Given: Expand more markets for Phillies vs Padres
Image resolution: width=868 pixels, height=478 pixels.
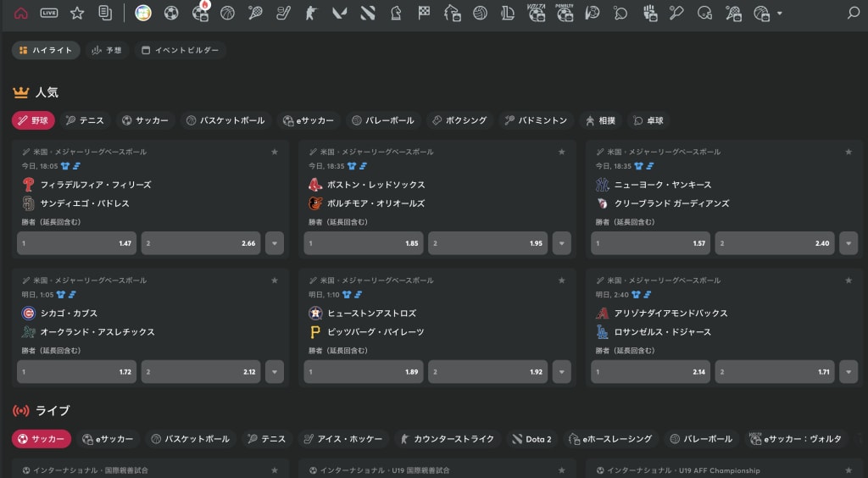Looking at the screenshot, I should (x=275, y=243).
